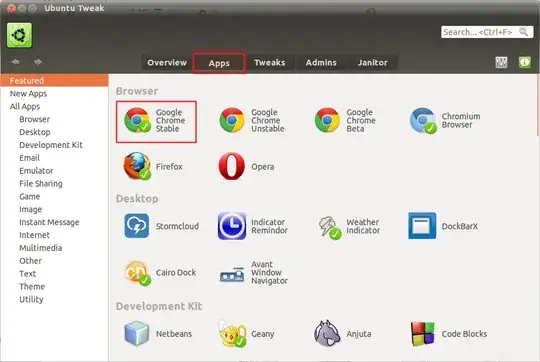The width and height of the screenshot is (540, 362).
Task: Switch to the Tweaks tab
Action: [x=270, y=63]
